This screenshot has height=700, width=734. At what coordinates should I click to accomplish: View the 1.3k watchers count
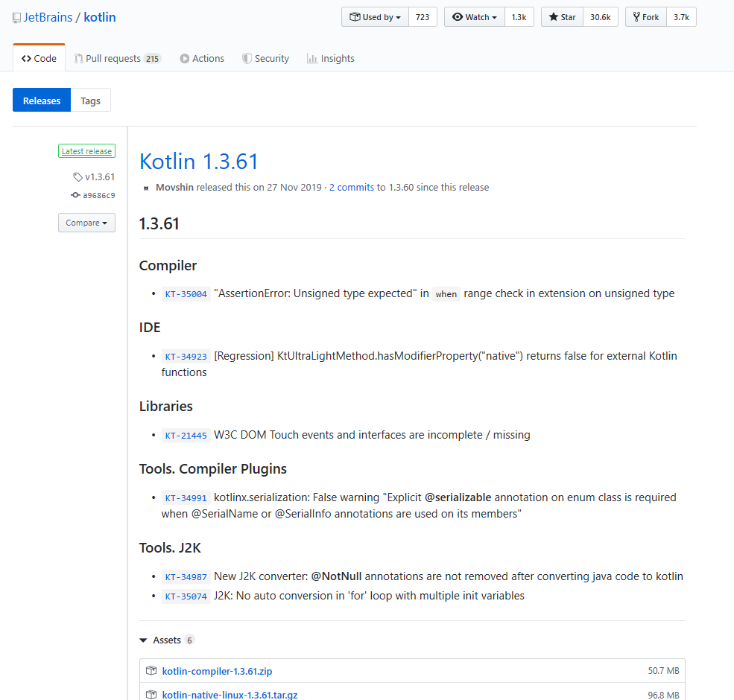pyautogui.click(x=519, y=17)
